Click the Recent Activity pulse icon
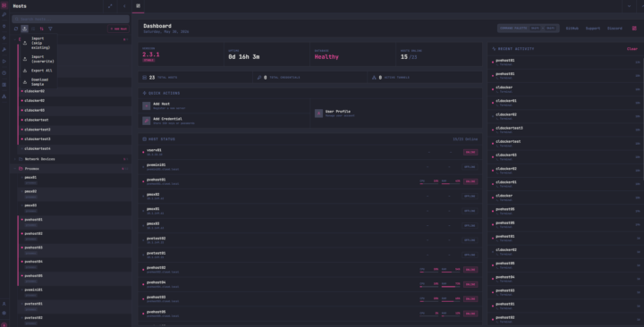This screenshot has height=327, width=644. tap(494, 49)
